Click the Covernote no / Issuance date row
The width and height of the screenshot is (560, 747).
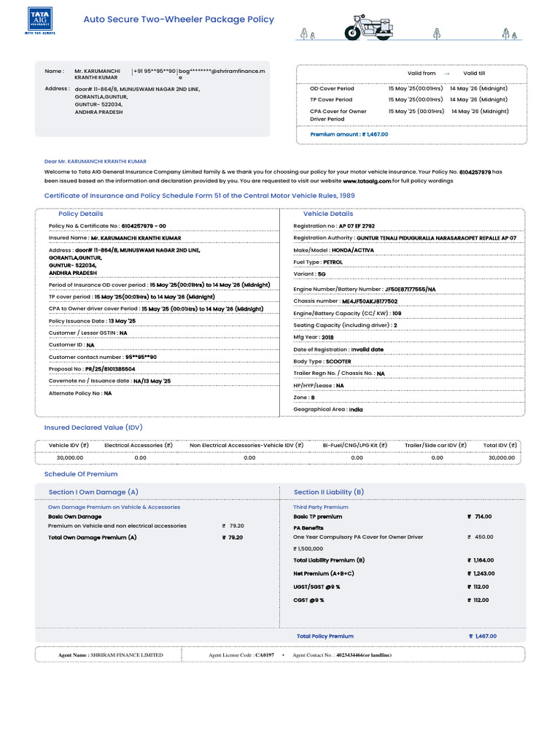click(109, 381)
